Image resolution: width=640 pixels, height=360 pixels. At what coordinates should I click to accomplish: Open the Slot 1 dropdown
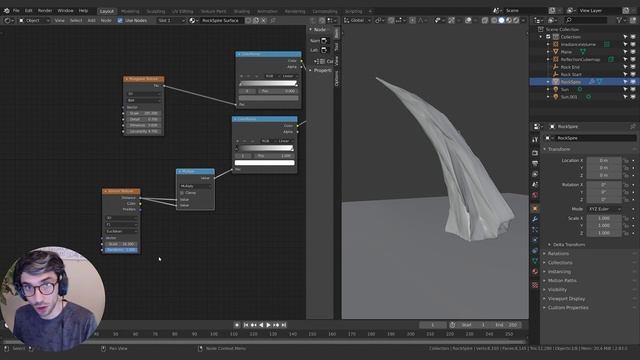click(172, 20)
